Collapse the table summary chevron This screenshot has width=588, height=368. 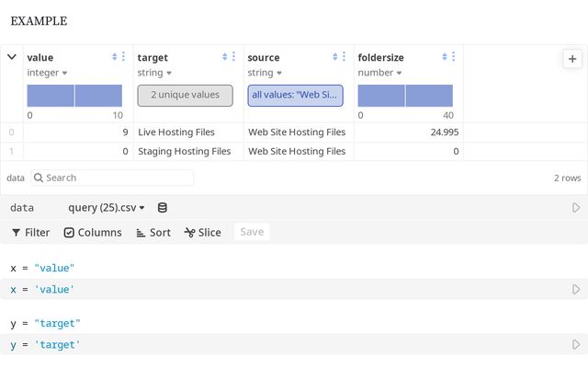pyautogui.click(x=11, y=57)
